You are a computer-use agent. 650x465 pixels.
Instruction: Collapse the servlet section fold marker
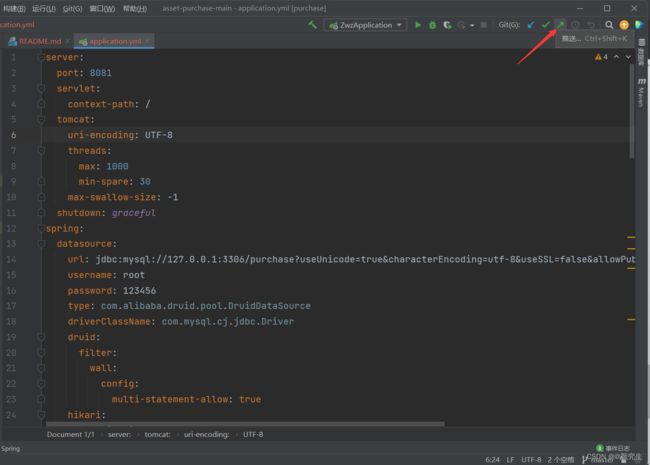41,88
